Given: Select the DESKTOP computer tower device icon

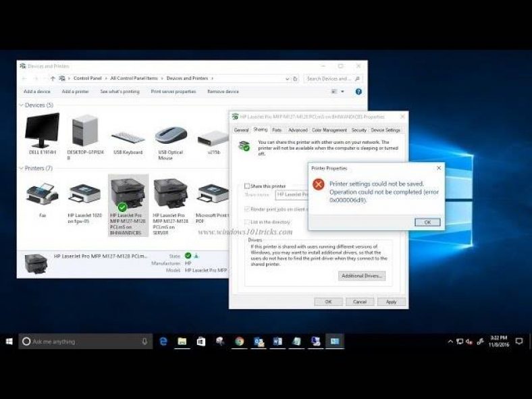Looking at the screenshot, I should click(x=85, y=130).
